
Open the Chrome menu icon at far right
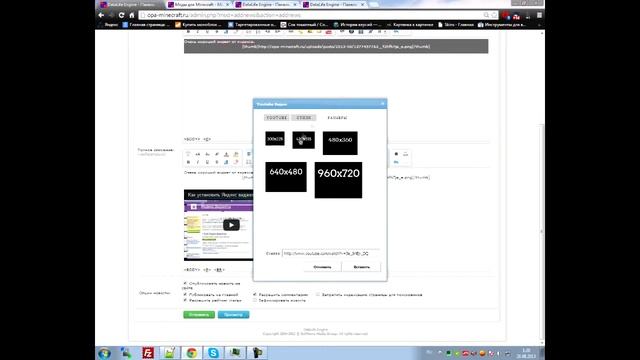click(539, 15)
